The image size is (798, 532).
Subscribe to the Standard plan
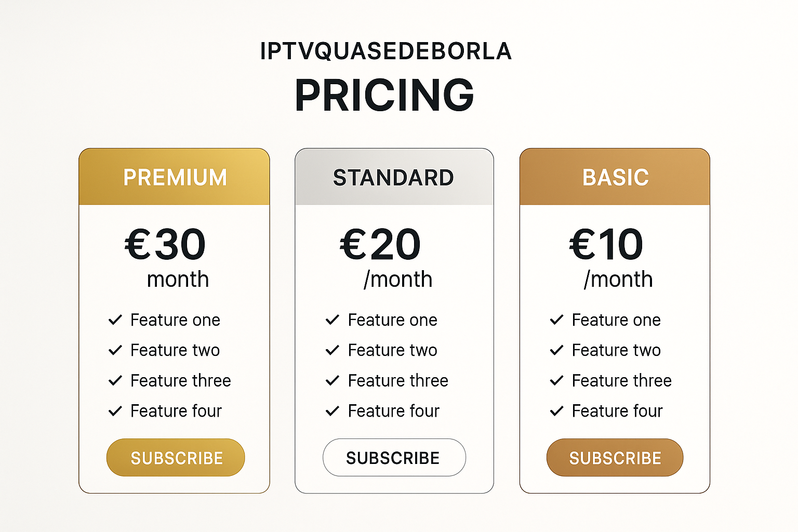394,458
